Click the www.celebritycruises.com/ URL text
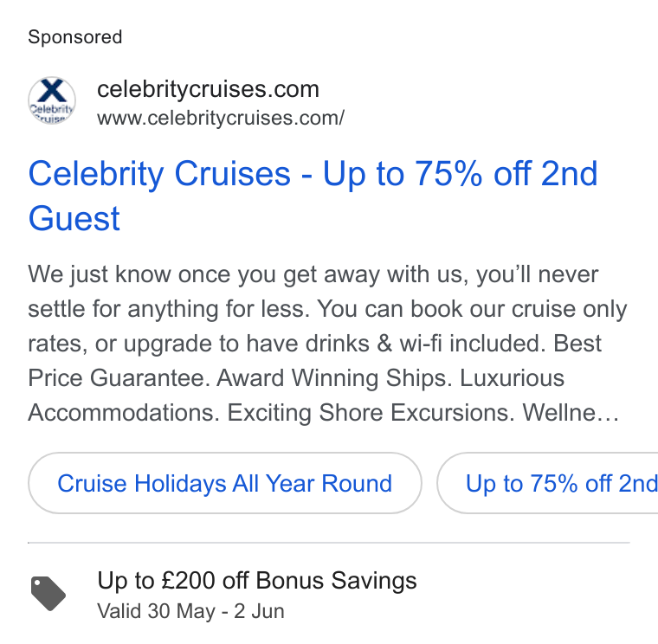Image resolution: width=658 pixels, height=644 pixels. 221,118
